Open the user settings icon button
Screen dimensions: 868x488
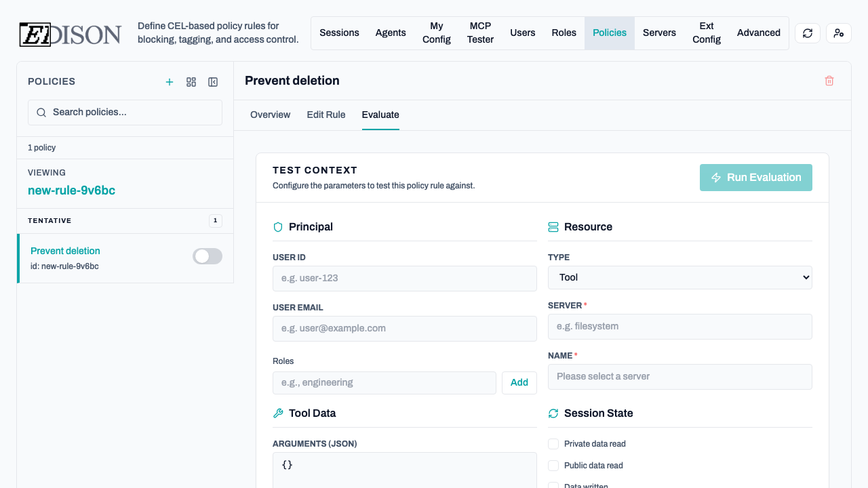pos(838,33)
